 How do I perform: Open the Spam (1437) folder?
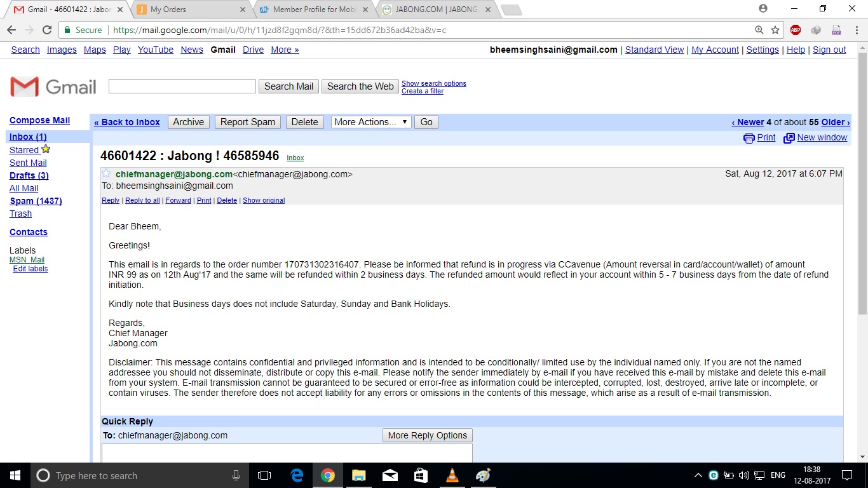coord(36,201)
